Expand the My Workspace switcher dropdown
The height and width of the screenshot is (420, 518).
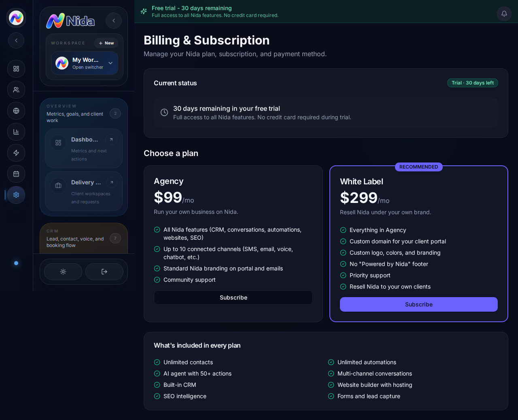[x=85, y=63]
